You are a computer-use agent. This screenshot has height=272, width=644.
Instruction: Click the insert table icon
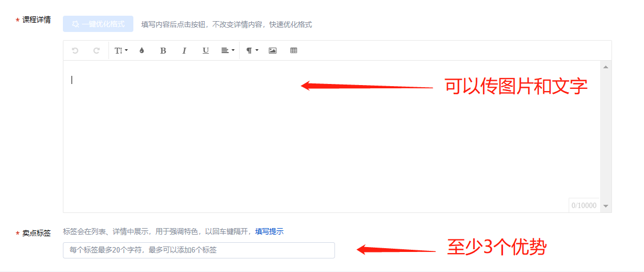coord(294,50)
